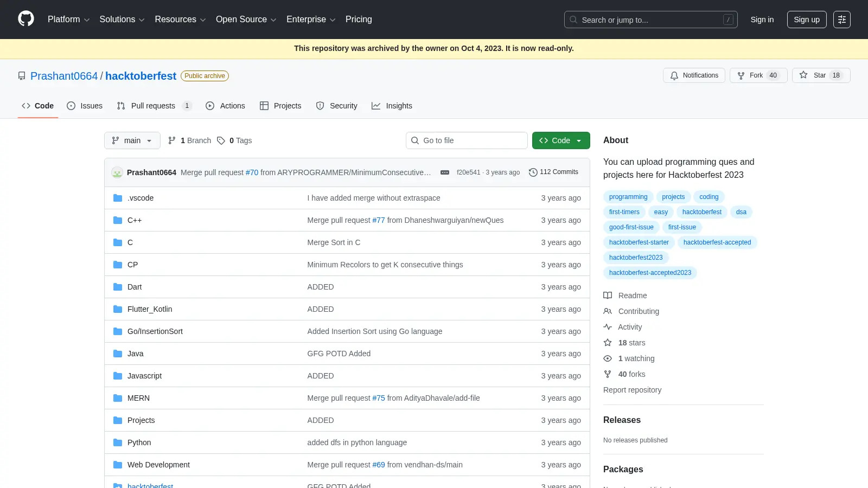Select the hacktoberfest-accepted topic tag

click(x=717, y=242)
